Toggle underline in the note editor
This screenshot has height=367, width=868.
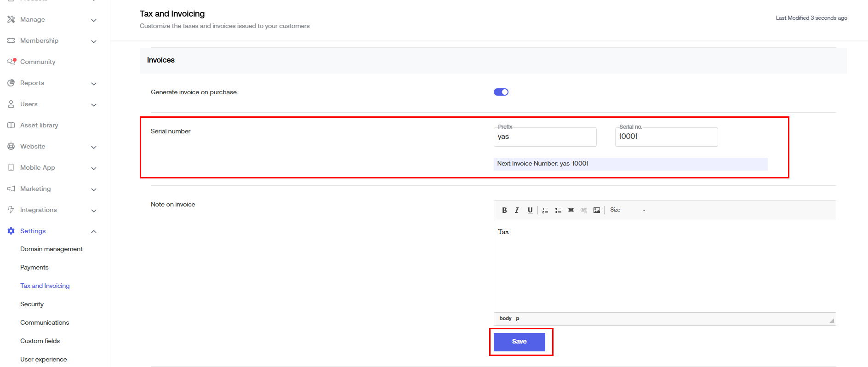(530, 210)
